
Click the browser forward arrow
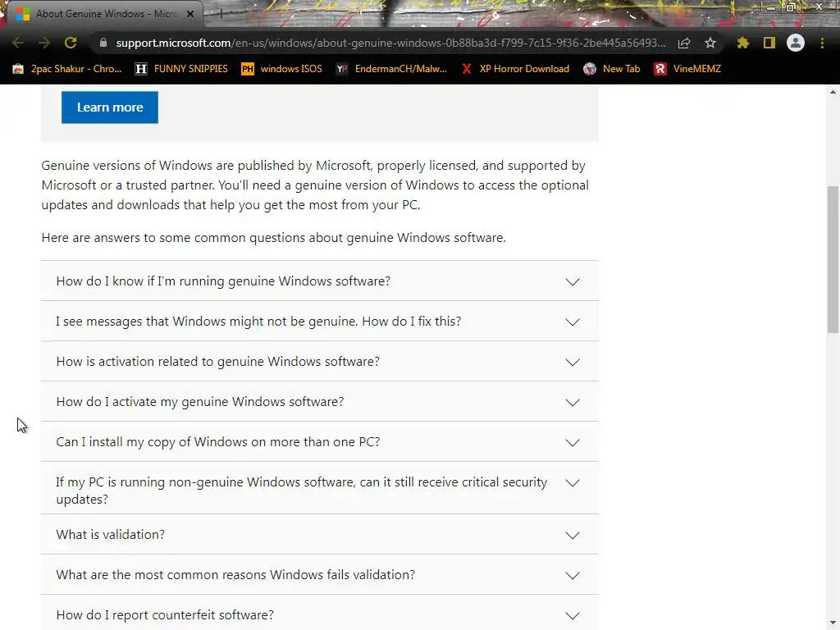[44, 43]
